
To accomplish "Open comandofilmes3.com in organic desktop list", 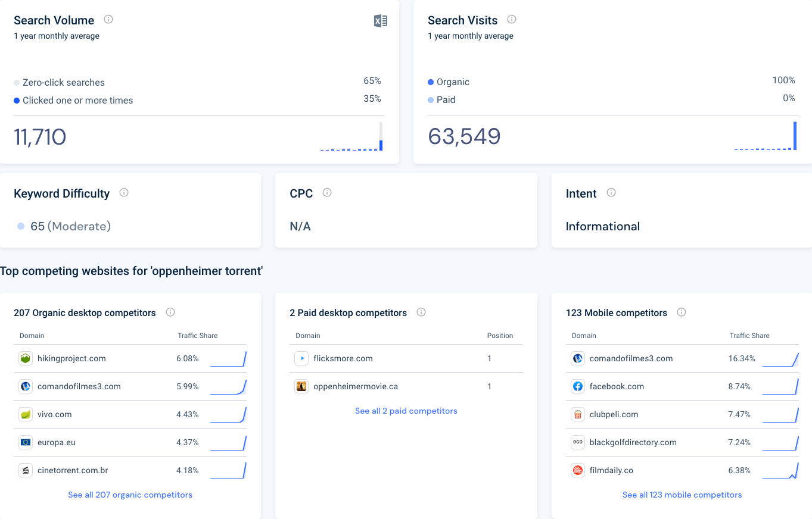I will (x=79, y=386).
